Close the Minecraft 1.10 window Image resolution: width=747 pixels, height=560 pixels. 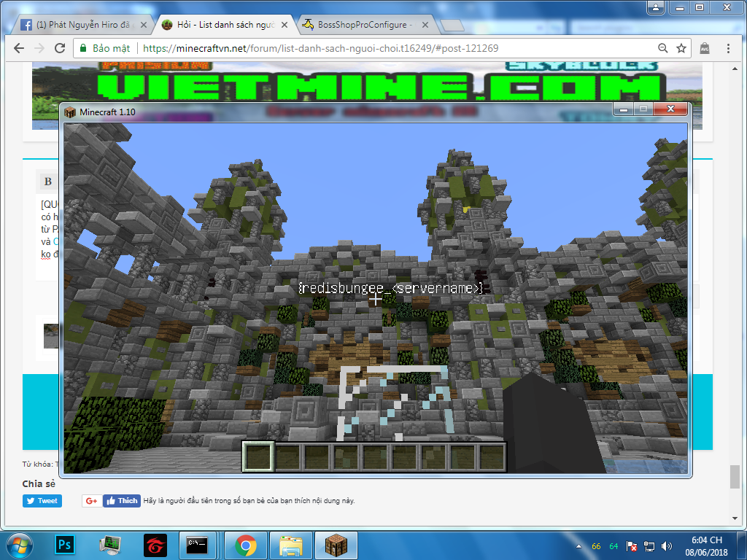pos(671,109)
